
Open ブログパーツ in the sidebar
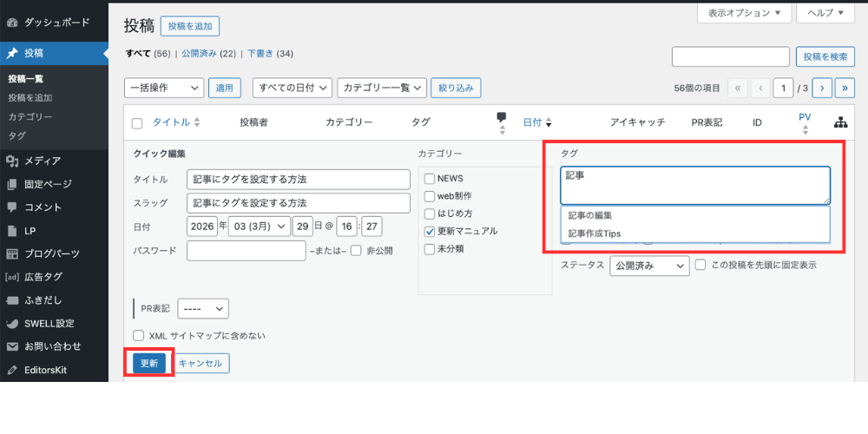(x=51, y=253)
